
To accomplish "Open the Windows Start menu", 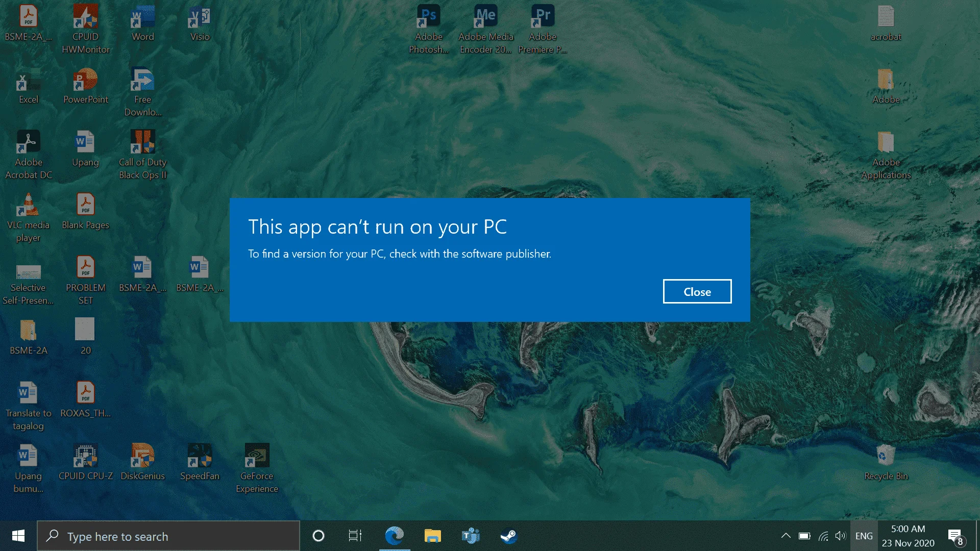I will (18, 536).
